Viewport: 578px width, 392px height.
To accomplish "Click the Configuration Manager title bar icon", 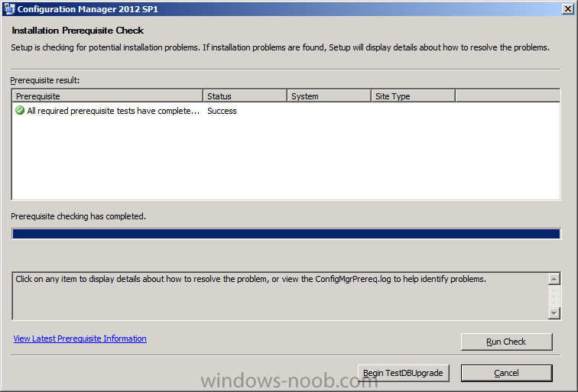I will [x=9, y=9].
